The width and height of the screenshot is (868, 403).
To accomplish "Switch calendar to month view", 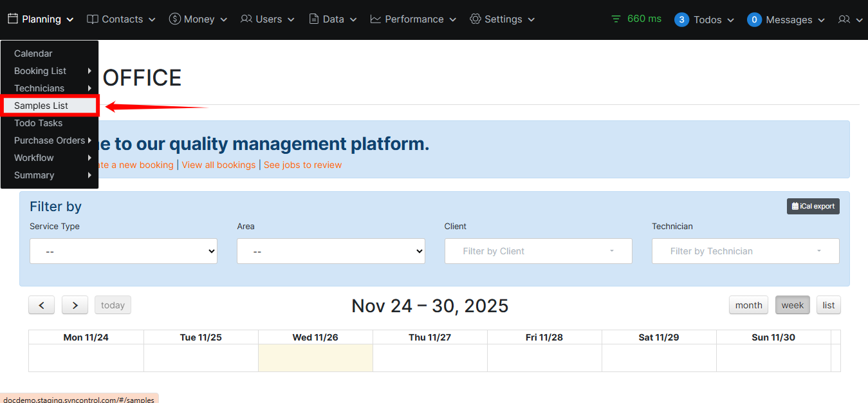I will (x=748, y=305).
